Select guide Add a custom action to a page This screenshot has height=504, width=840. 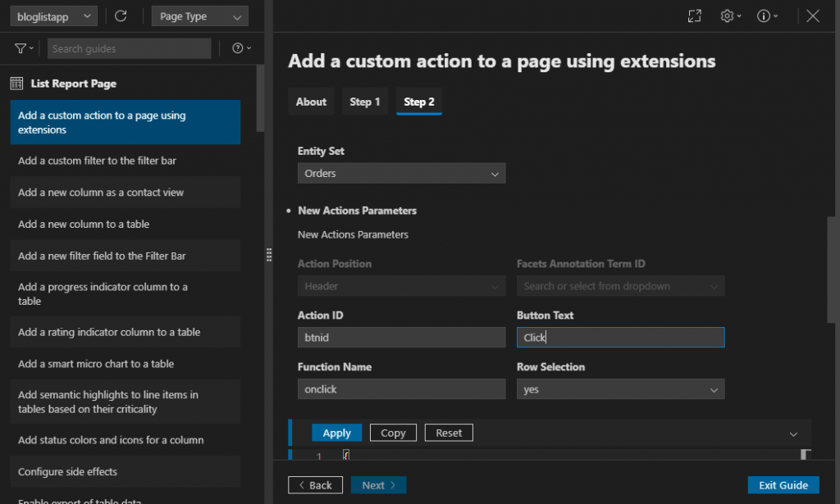click(126, 123)
